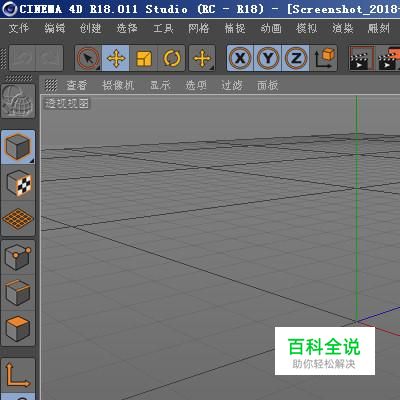Open the 动画 menu
400x400 pixels.
[271, 29]
